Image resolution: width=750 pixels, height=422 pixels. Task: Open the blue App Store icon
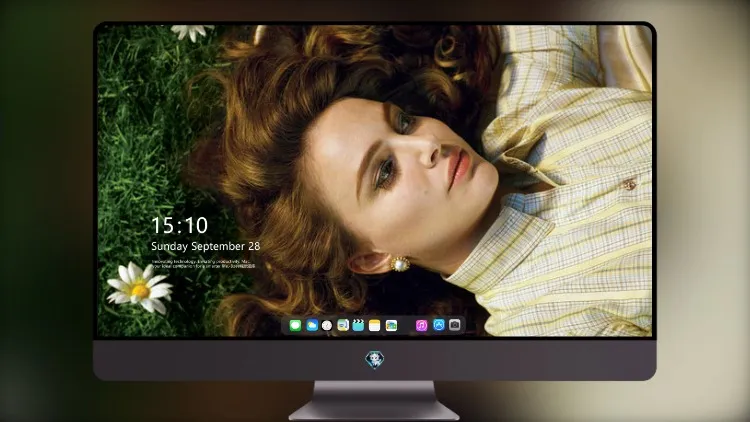pyautogui.click(x=439, y=325)
